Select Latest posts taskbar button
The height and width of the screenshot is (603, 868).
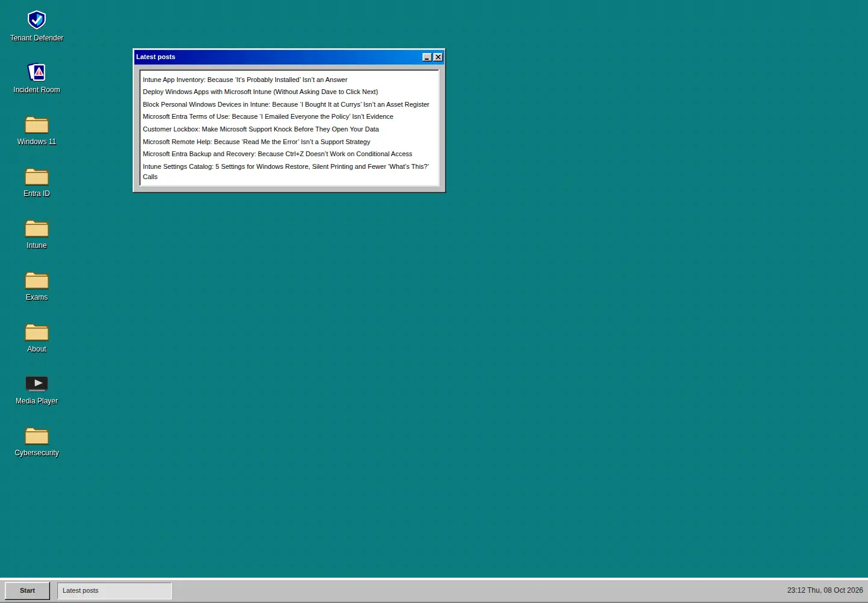(x=115, y=590)
